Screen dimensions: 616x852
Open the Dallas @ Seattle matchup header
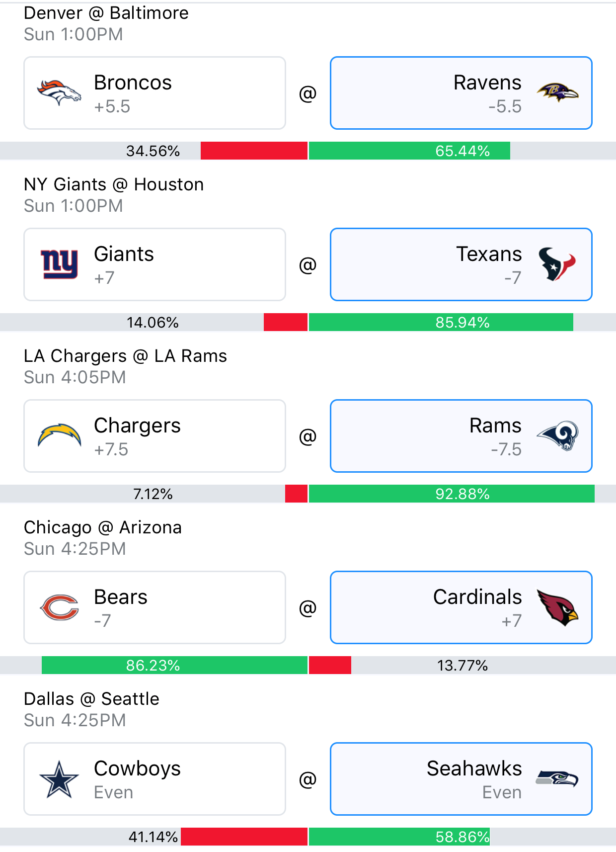tap(91, 699)
